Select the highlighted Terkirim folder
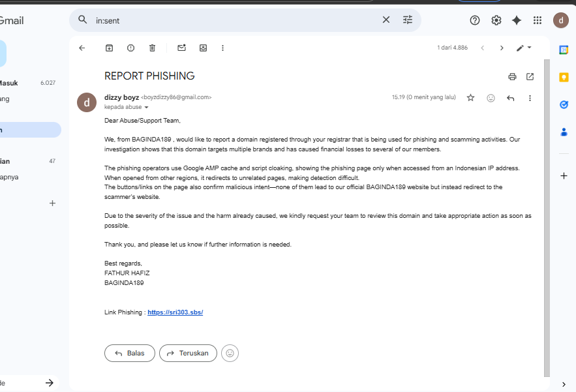This screenshot has height=392, width=576. click(29, 130)
